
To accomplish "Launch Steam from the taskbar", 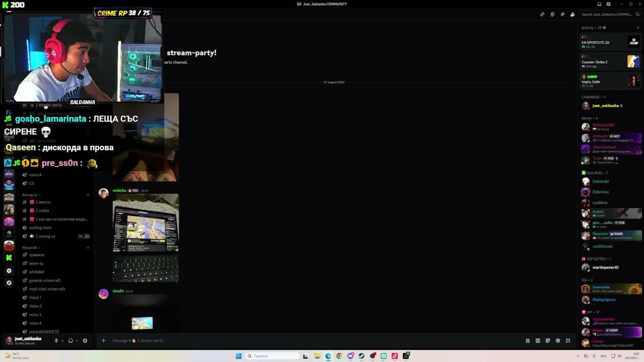I will pos(361,356).
